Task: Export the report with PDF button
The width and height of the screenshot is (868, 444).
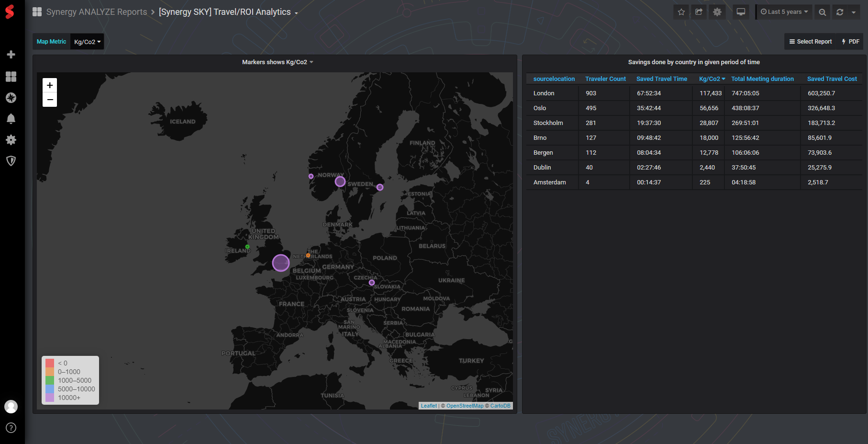Action: point(851,42)
